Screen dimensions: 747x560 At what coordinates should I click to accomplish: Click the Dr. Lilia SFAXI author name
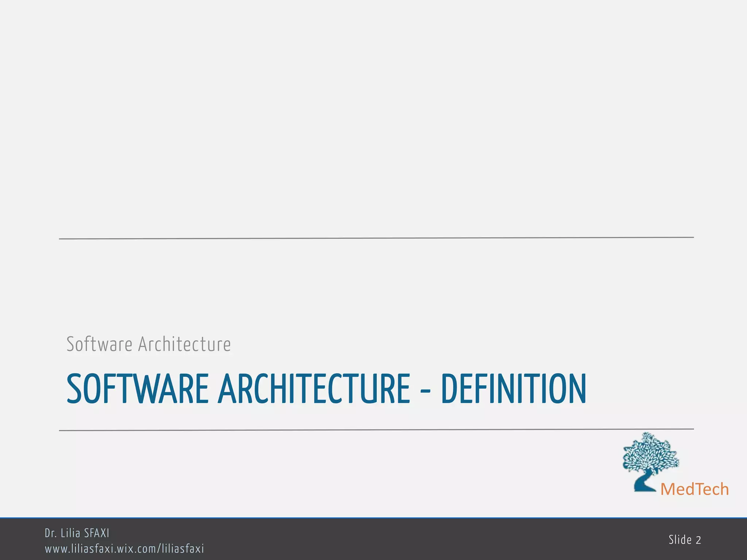click(77, 533)
